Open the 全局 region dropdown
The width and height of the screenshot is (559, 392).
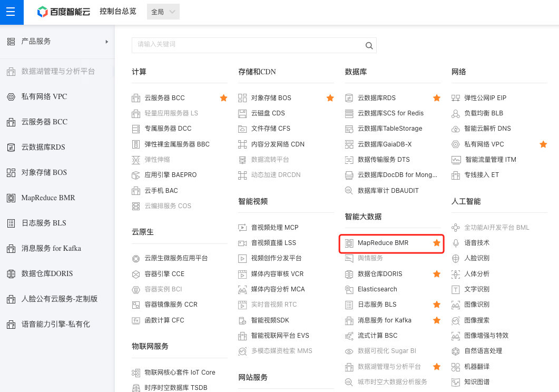click(163, 12)
